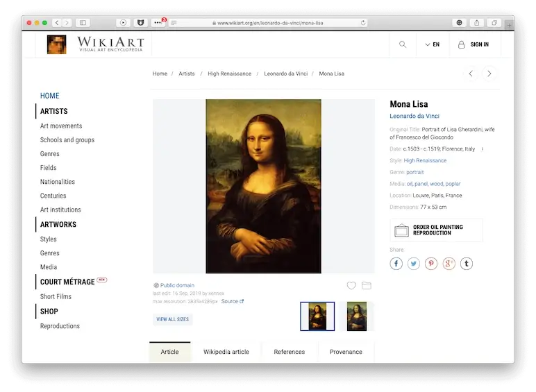Click VIEW ALL SIZES button
This screenshot has width=536, height=392.
[x=172, y=319]
